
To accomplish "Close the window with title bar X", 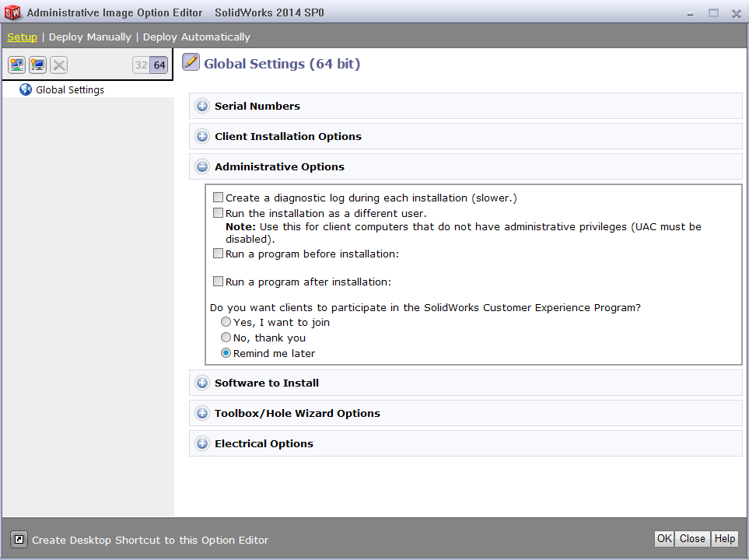I will click(736, 13).
